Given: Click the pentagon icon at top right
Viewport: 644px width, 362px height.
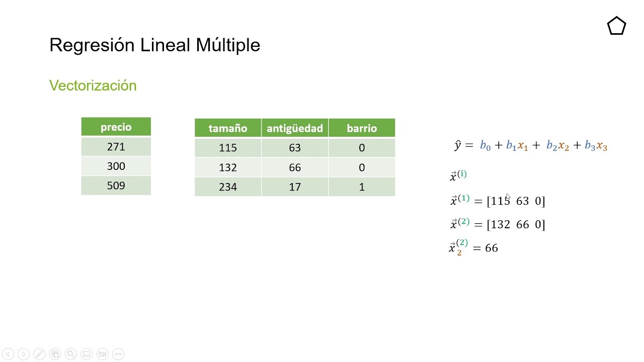Looking at the screenshot, I should [x=616, y=26].
